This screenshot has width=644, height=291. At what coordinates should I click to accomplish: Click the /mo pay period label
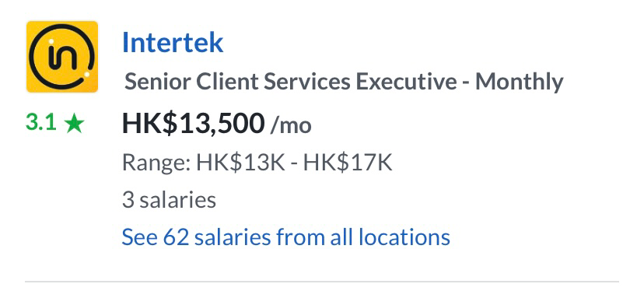tap(291, 125)
